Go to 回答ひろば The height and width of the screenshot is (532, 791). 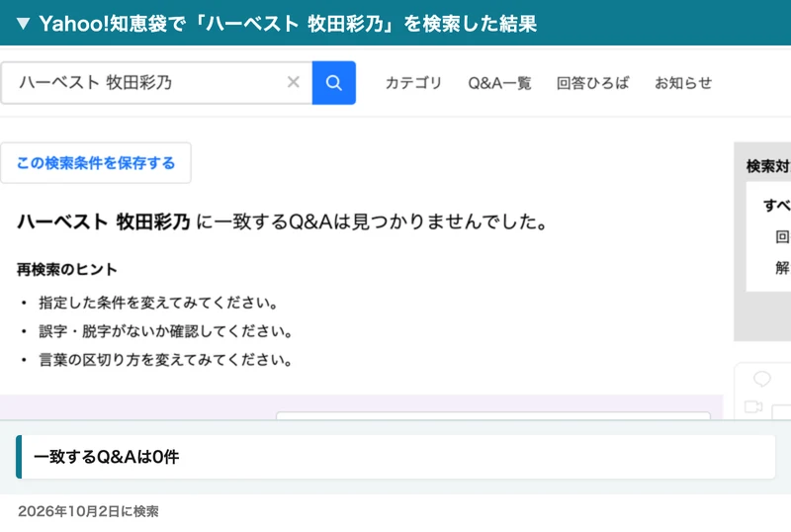coord(592,83)
